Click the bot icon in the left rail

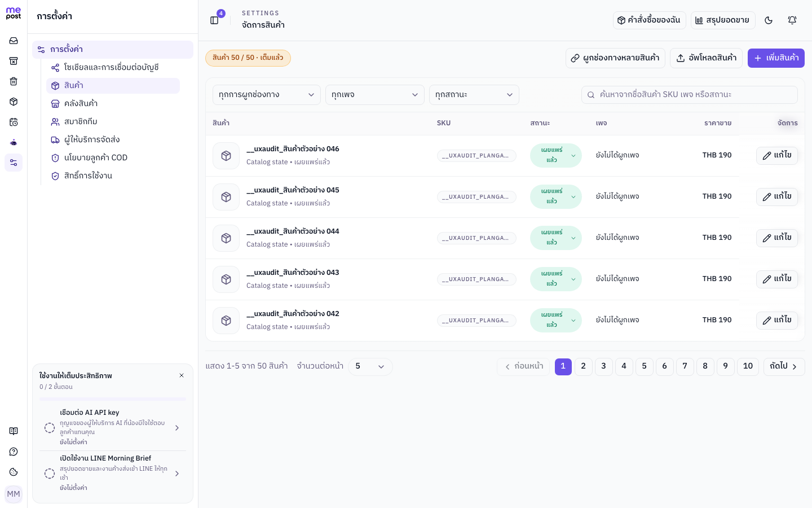(x=14, y=142)
